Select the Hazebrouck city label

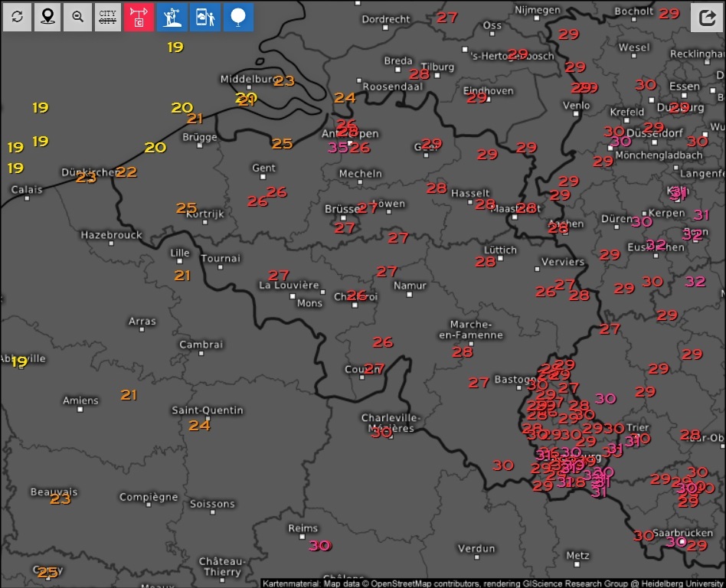coord(111,235)
